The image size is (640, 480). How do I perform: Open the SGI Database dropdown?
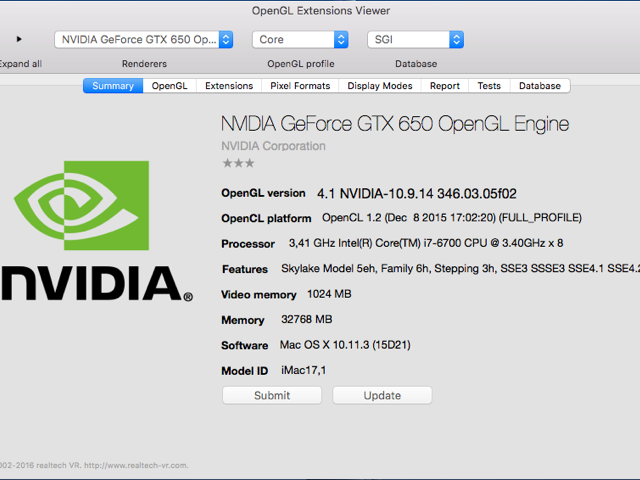416,40
